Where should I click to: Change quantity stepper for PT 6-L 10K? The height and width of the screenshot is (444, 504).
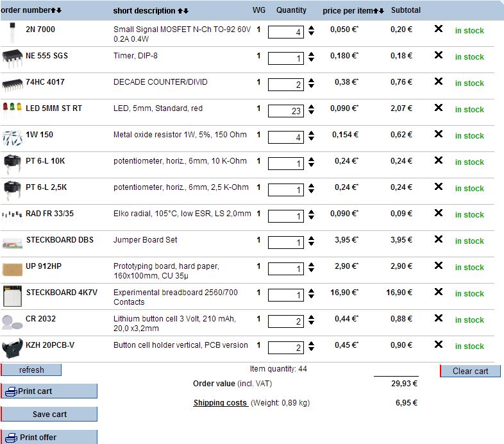tap(312, 162)
